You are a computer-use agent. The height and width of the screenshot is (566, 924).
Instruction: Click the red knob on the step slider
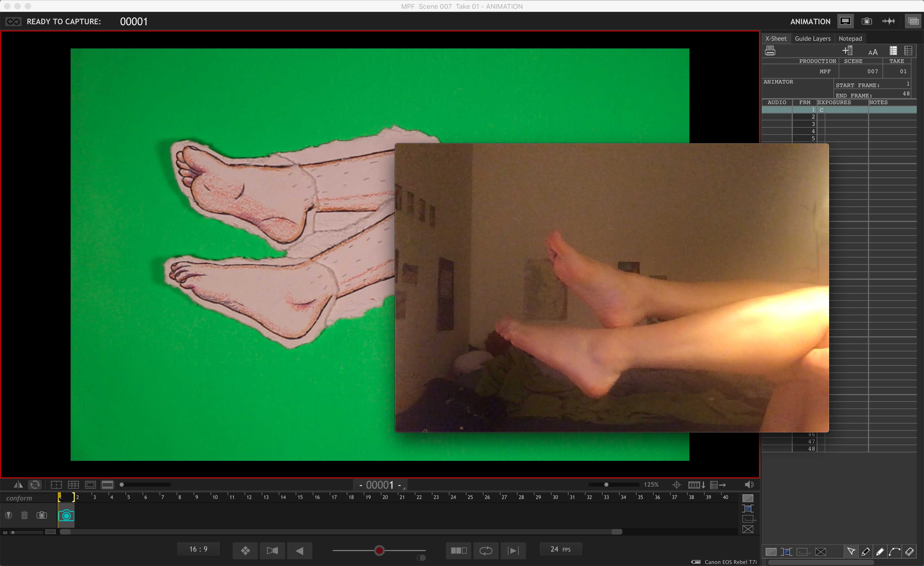click(379, 551)
